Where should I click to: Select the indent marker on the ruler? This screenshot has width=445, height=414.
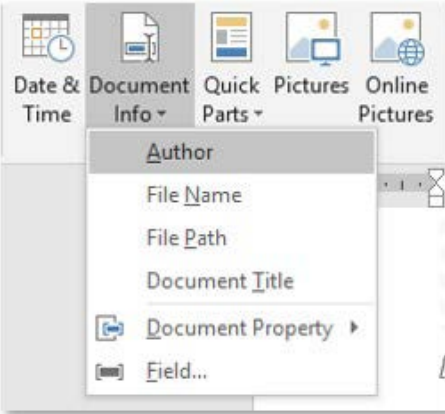pos(436,188)
